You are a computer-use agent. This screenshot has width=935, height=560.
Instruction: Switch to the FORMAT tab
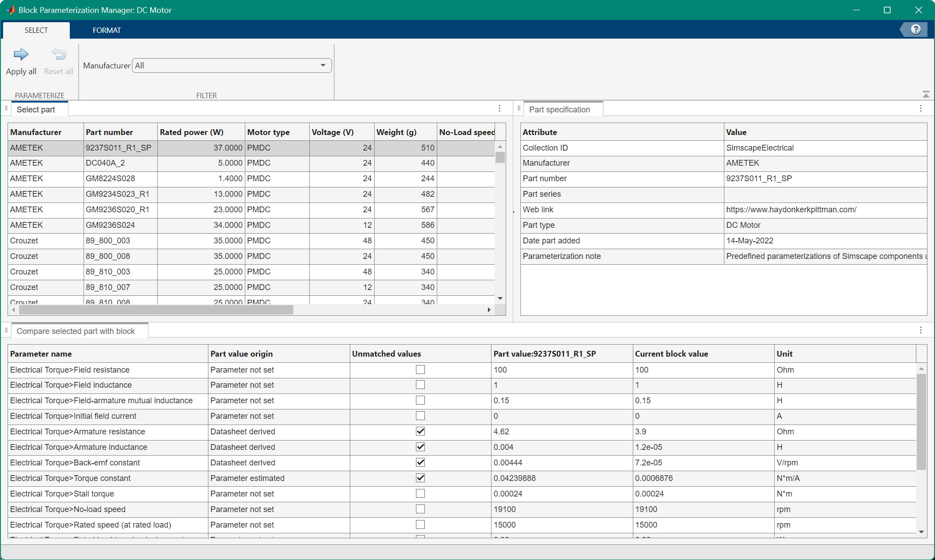click(107, 30)
